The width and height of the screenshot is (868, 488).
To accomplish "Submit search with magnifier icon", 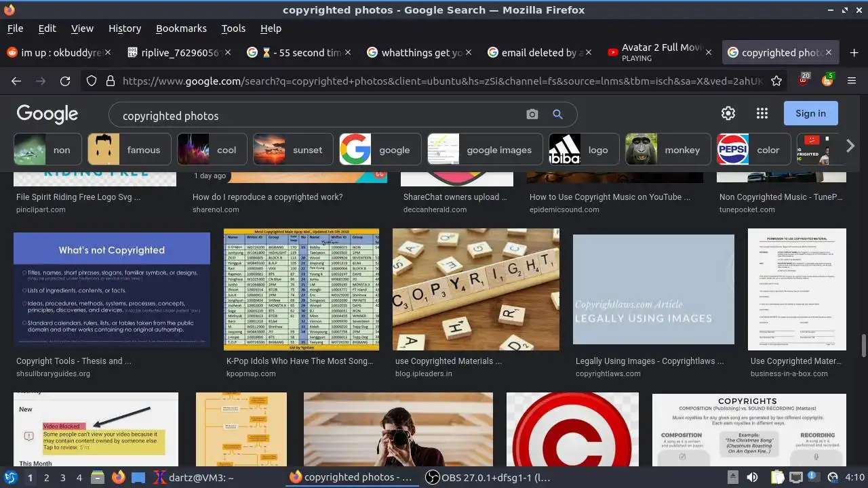I will click(x=557, y=115).
